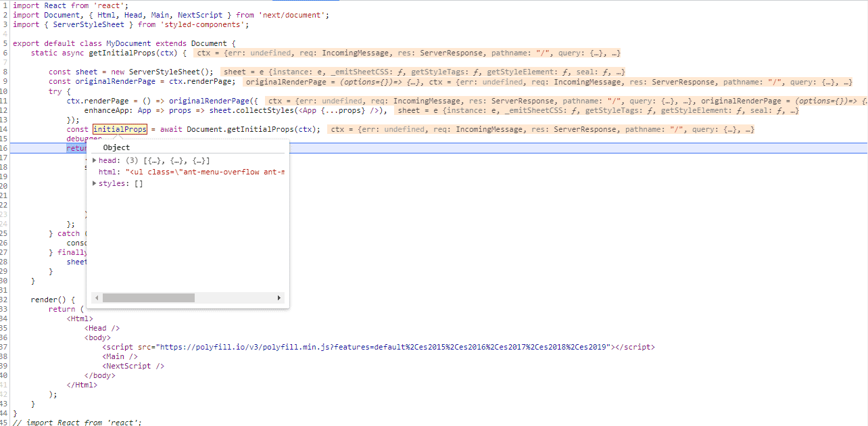Click the closing </script> tag
Image resolution: width=868 pixels, height=426 pixels.
(x=635, y=347)
